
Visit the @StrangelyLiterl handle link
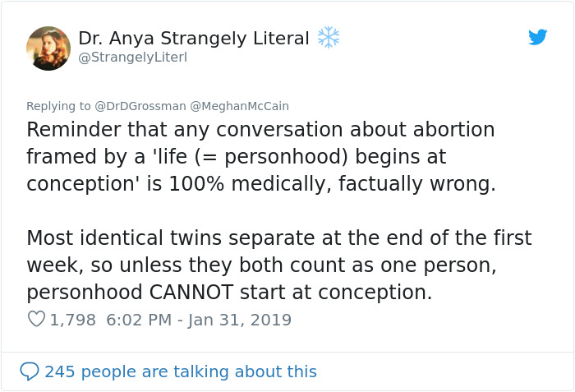click(132, 57)
